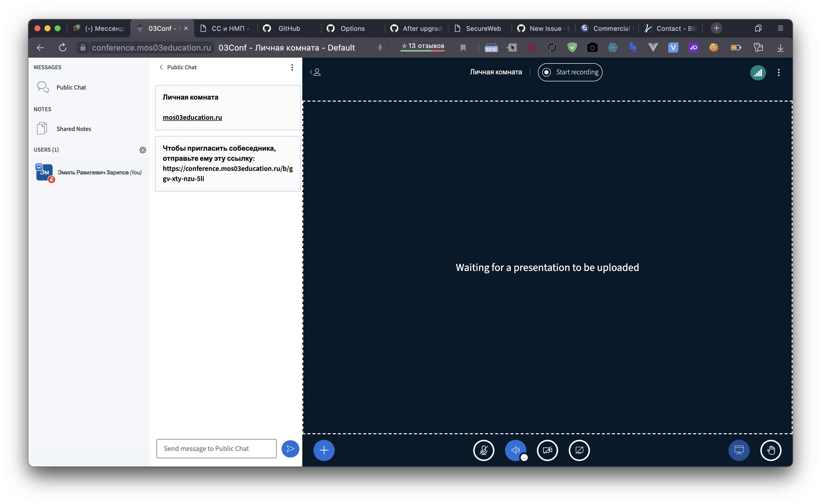821x504 pixels.
Task: Start screen sharing
Action: (580, 450)
